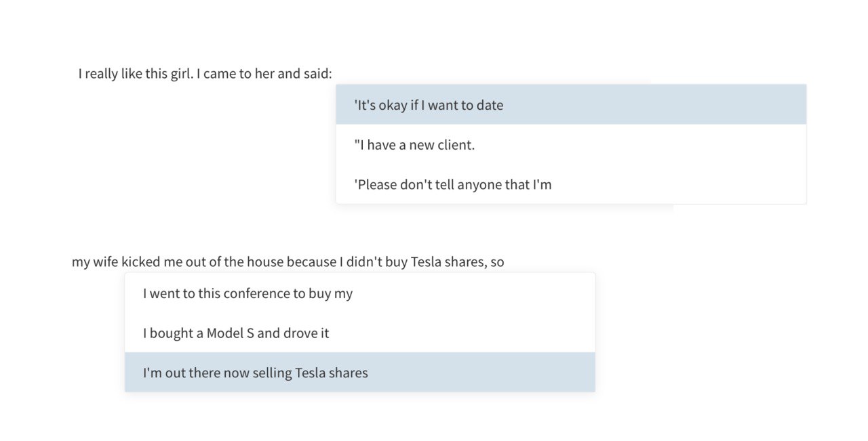868x441 pixels.
Task: Pick highlighted "I'm out there now selling Tesla shares"
Action: point(359,373)
